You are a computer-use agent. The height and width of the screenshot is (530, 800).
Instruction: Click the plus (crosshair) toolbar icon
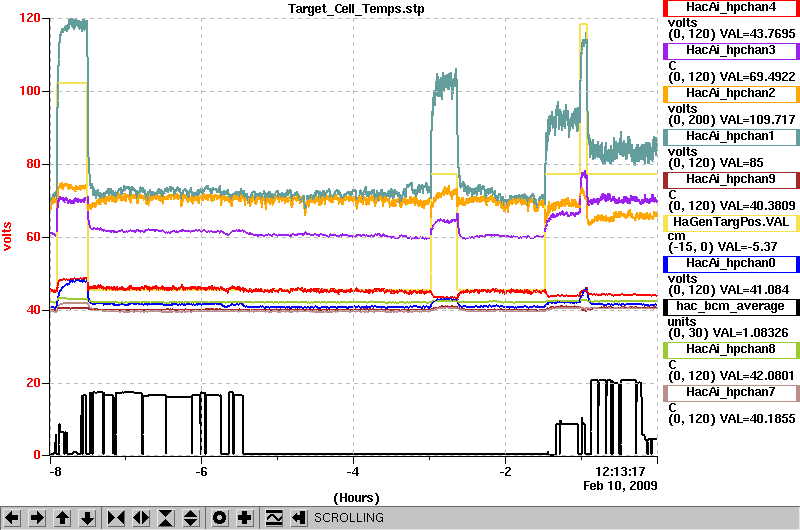pos(245,518)
